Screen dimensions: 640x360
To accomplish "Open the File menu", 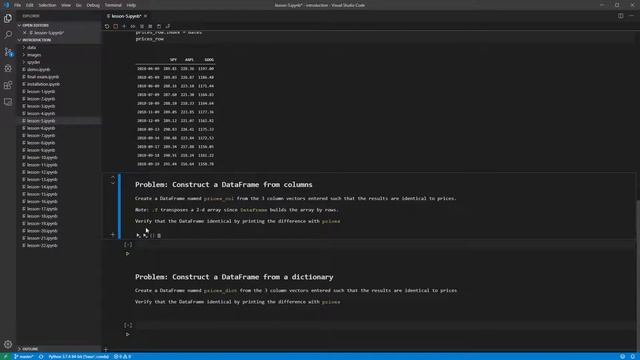I will click(x=17, y=5).
